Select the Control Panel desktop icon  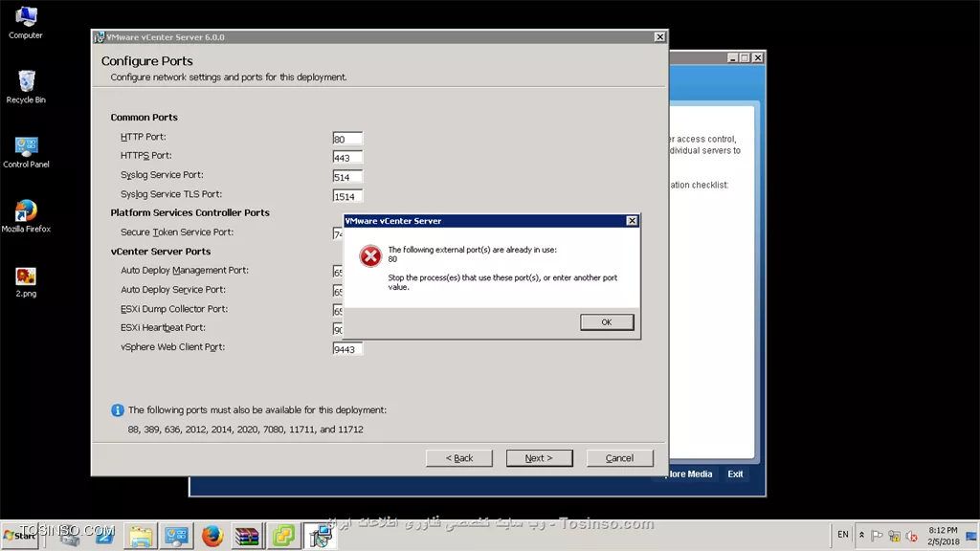tap(26, 152)
